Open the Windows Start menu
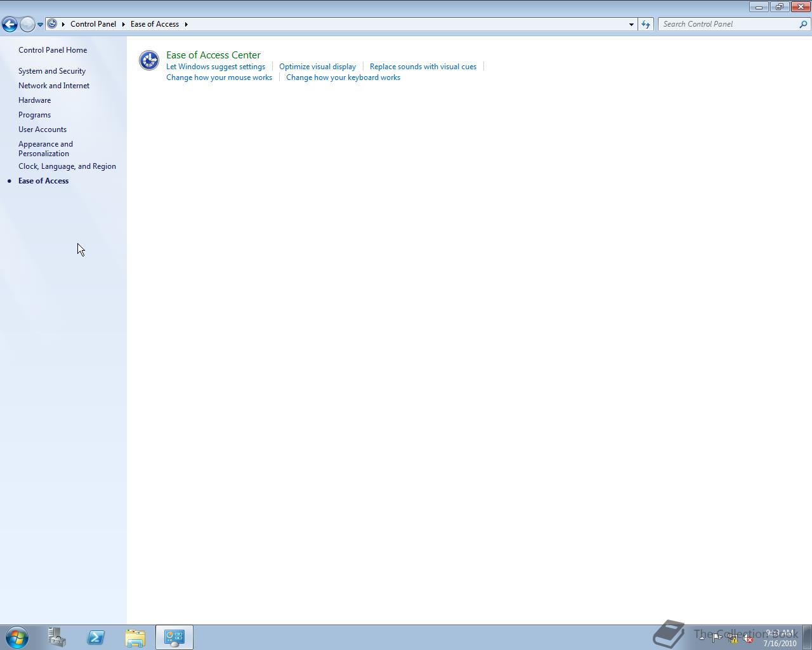Image resolution: width=812 pixels, height=650 pixels. (x=17, y=637)
